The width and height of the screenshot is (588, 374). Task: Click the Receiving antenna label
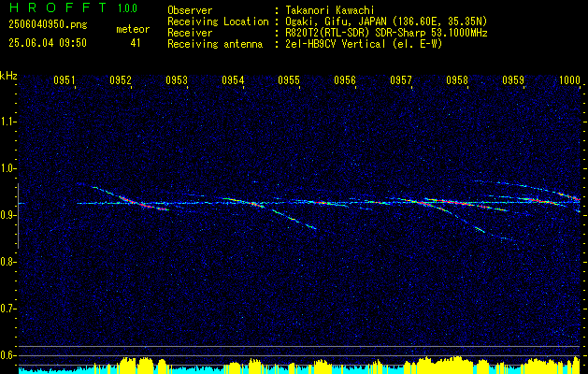point(215,44)
